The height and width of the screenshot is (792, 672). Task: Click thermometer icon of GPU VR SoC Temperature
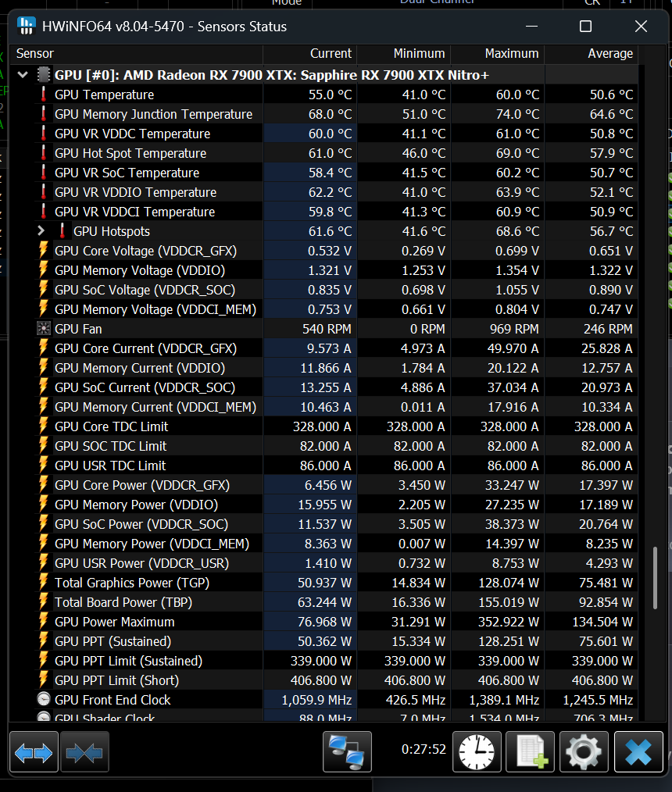point(44,173)
